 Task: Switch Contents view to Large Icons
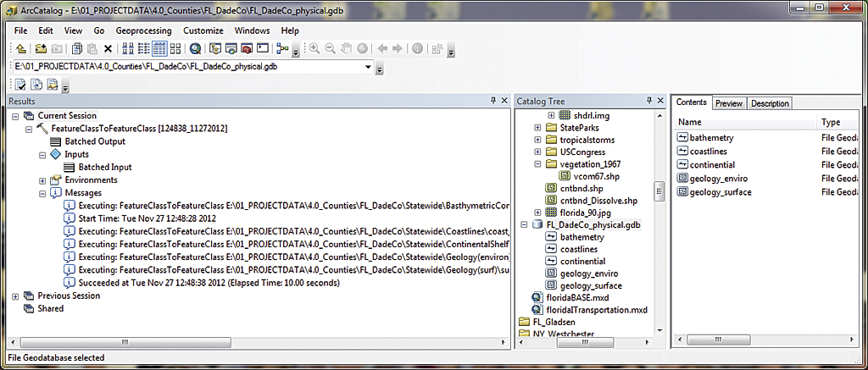click(x=128, y=48)
